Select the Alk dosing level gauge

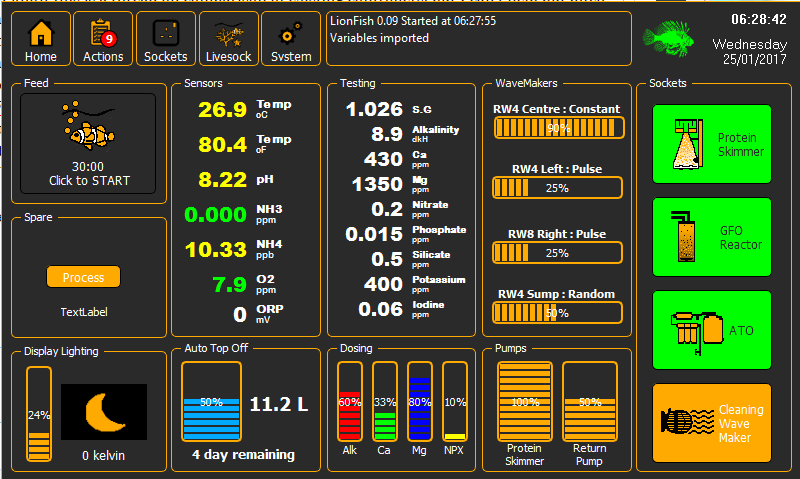tap(349, 401)
